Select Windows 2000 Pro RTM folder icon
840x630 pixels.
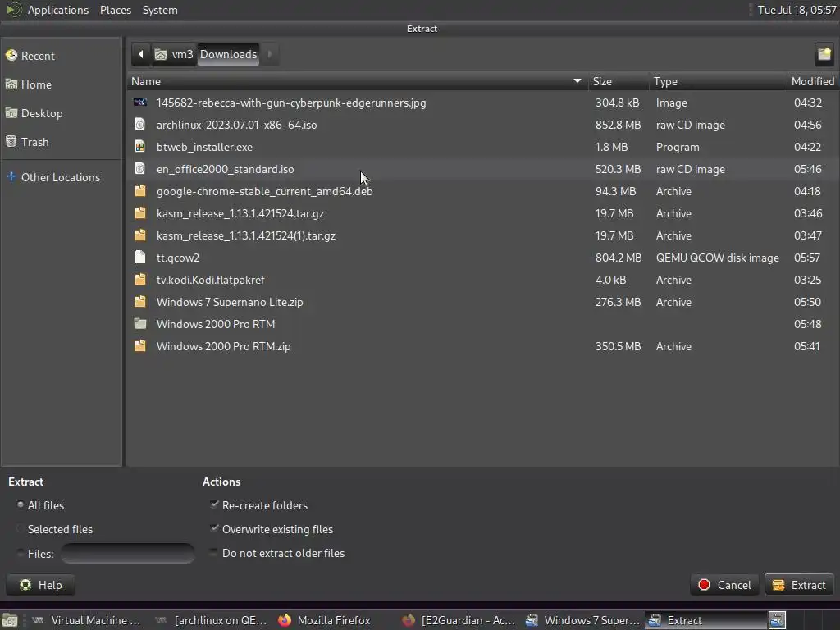(x=139, y=323)
